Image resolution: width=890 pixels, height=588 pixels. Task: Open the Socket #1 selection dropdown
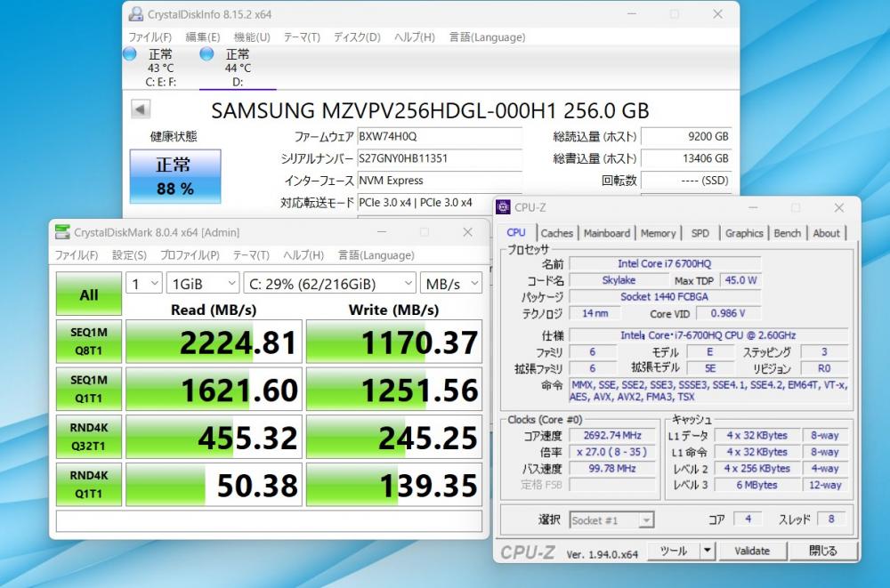pos(612,520)
